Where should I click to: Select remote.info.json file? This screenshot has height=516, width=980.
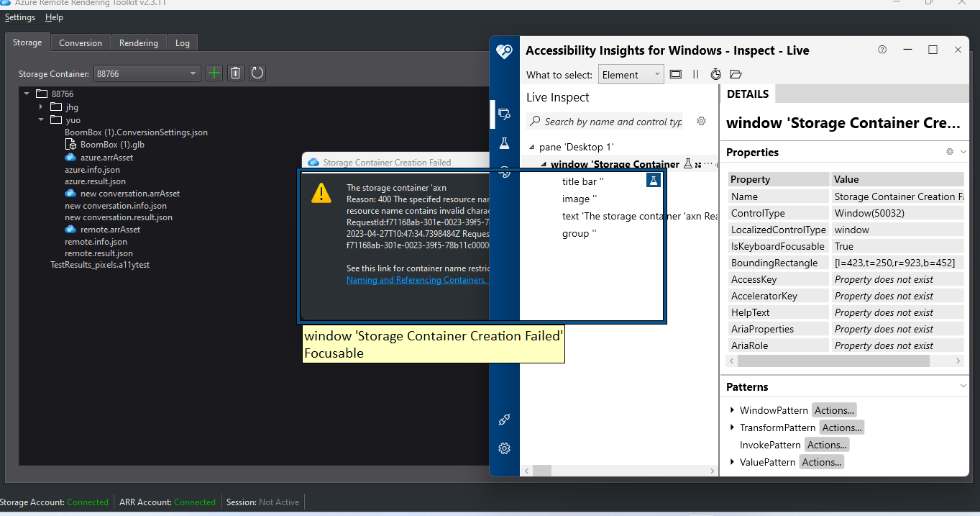pos(96,241)
